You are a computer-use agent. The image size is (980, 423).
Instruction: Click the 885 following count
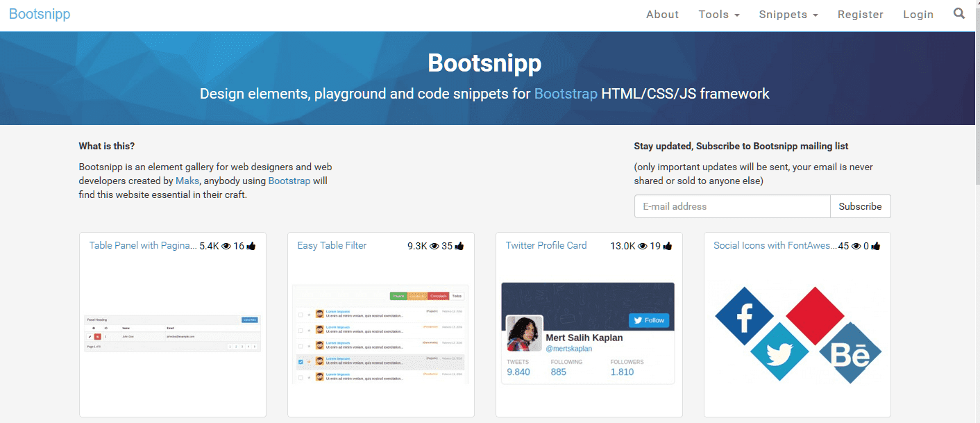[559, 372]
